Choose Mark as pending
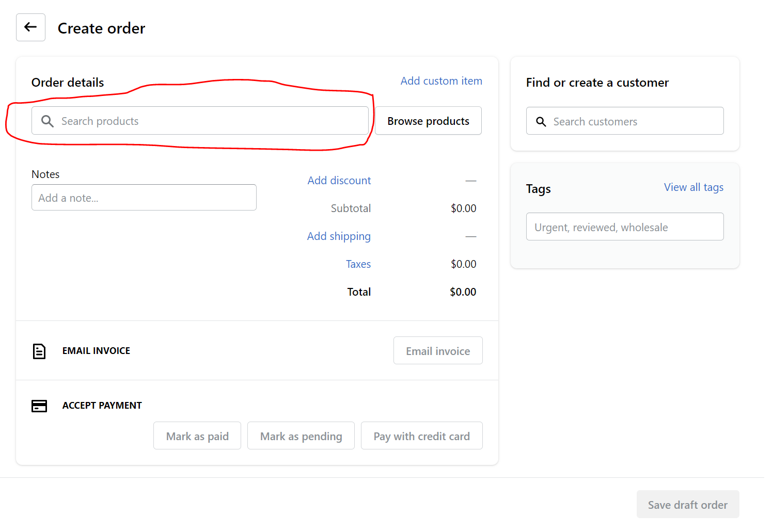The height and width of the screenshot is (532, 773). tap(301, 436)
